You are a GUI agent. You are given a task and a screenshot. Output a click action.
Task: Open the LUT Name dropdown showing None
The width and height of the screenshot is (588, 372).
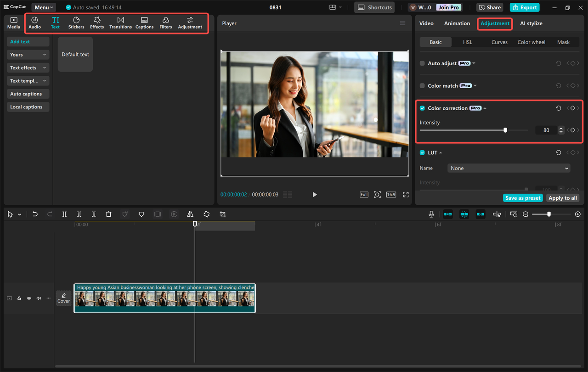(509, 168)
